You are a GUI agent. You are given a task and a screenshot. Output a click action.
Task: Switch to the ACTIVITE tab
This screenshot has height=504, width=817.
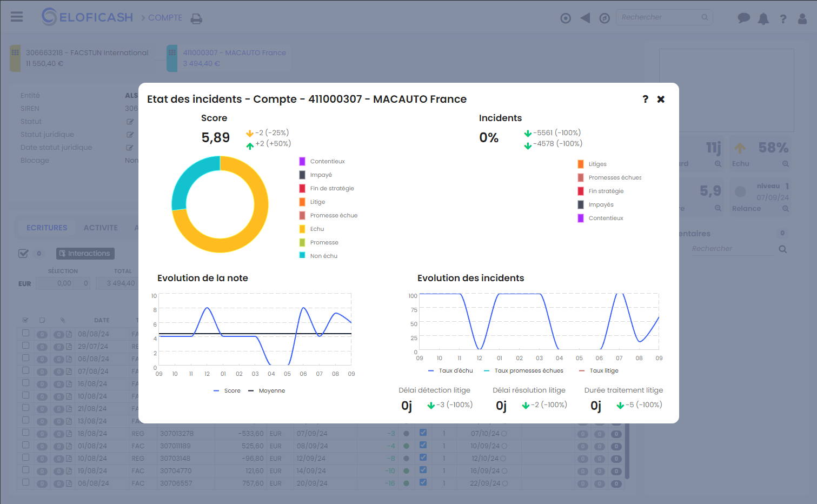point(101,228)
